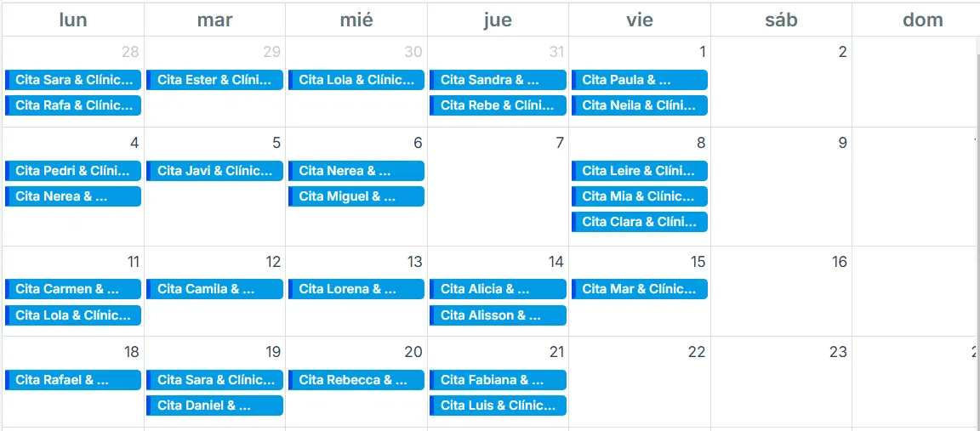Click Cita Clara event on Friday 8
The width and height of the screenshot is (980, 431).
pyautogui.click(x=640, y=222)
